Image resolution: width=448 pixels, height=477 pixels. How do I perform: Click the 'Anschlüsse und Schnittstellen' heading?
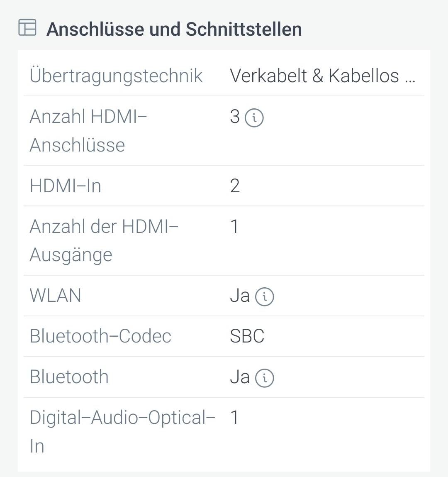(x=174, y=29)
